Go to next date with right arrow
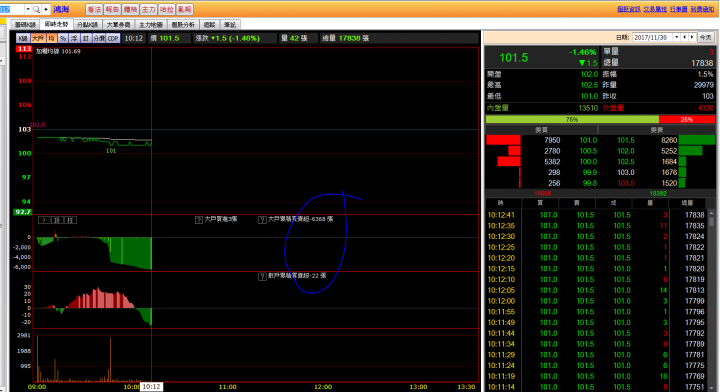720x392 pixels. click(692, 37)
